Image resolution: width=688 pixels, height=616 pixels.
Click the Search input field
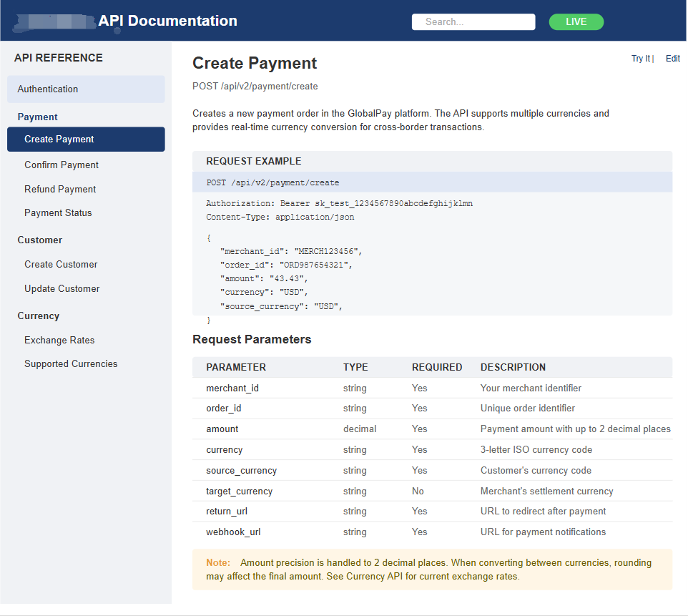tap(473, 22)
